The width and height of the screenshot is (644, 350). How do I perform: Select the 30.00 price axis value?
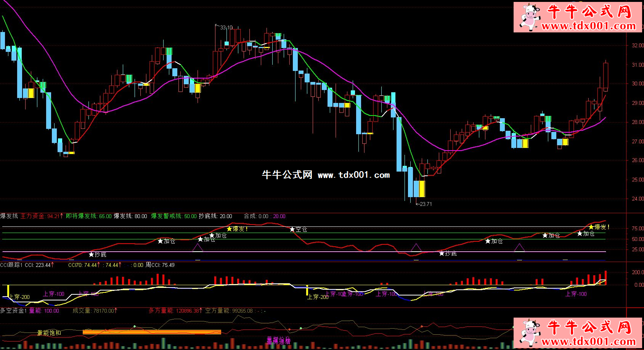tap(638, 84)
